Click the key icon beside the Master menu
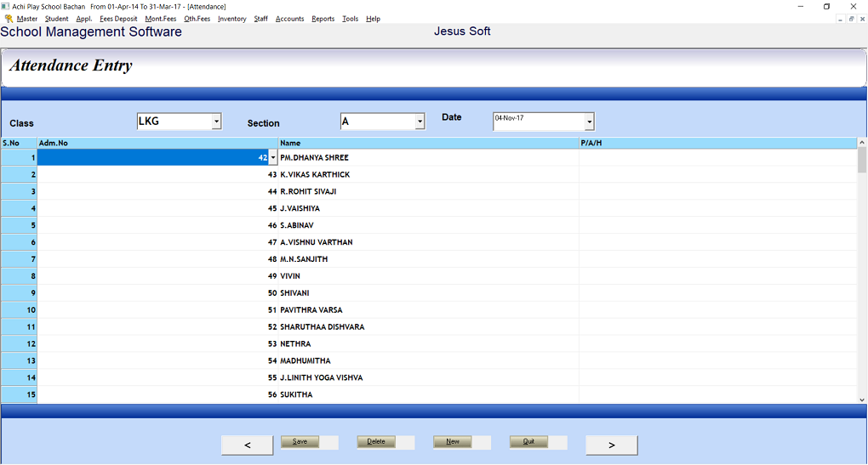 [x=9, y=19]
